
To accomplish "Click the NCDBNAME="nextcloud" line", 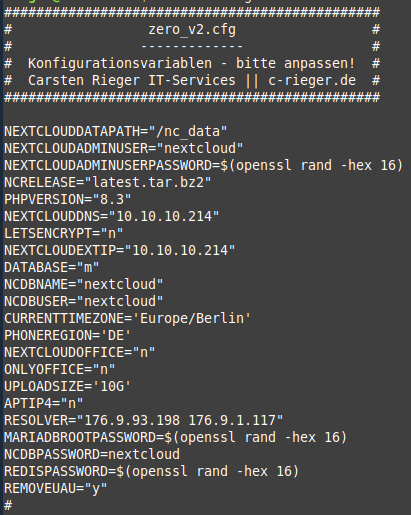I will click(84, 284).
